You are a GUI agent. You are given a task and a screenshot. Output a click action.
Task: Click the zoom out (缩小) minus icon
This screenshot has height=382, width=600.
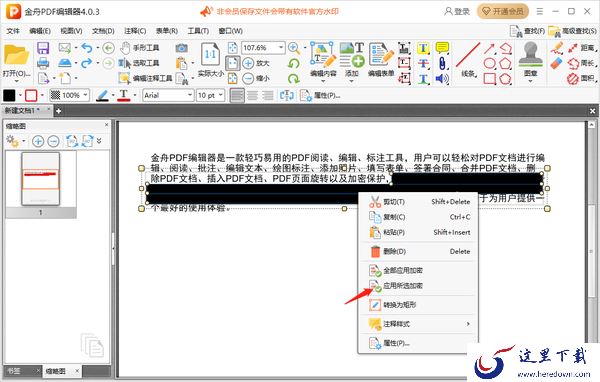tap(248, 78)
